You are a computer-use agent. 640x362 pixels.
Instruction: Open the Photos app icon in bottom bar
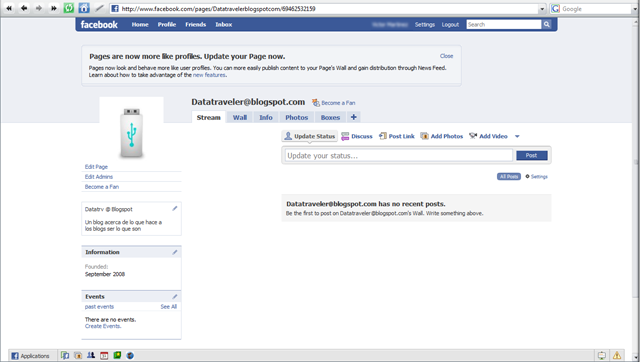pyautogui.click(x=78, y=355)
